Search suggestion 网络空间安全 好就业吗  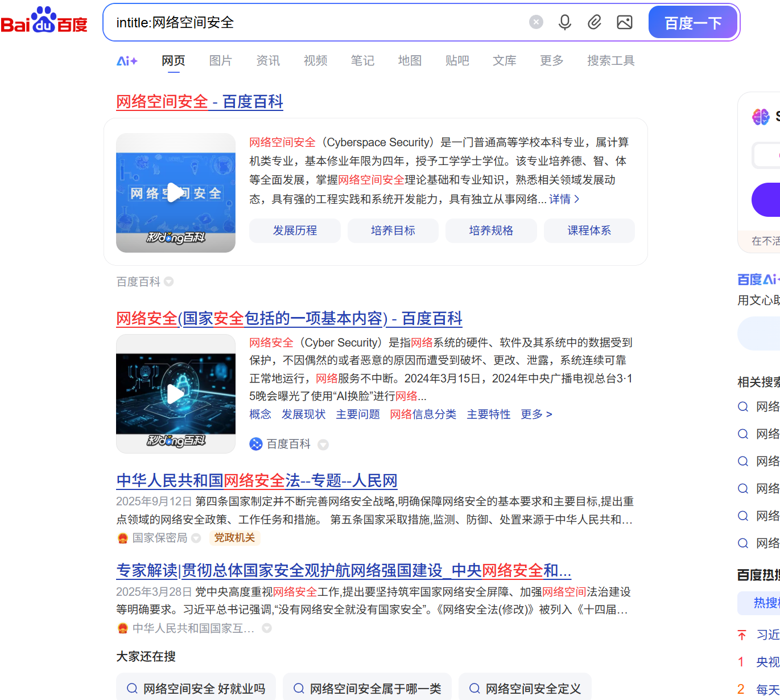[x=196, y=688]
